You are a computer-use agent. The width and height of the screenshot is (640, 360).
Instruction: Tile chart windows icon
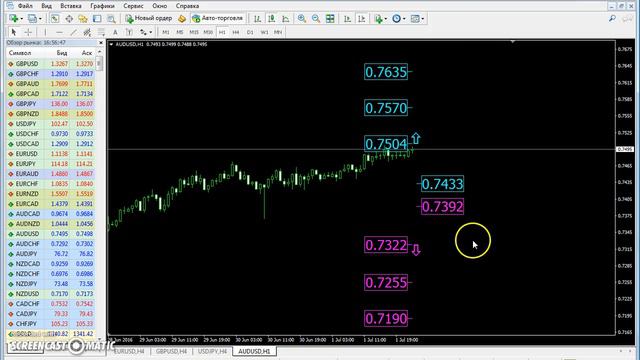[330, 18]
